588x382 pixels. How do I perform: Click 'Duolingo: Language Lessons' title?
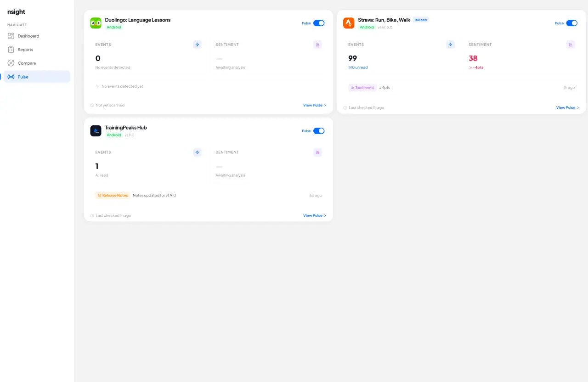pos(138,20)
